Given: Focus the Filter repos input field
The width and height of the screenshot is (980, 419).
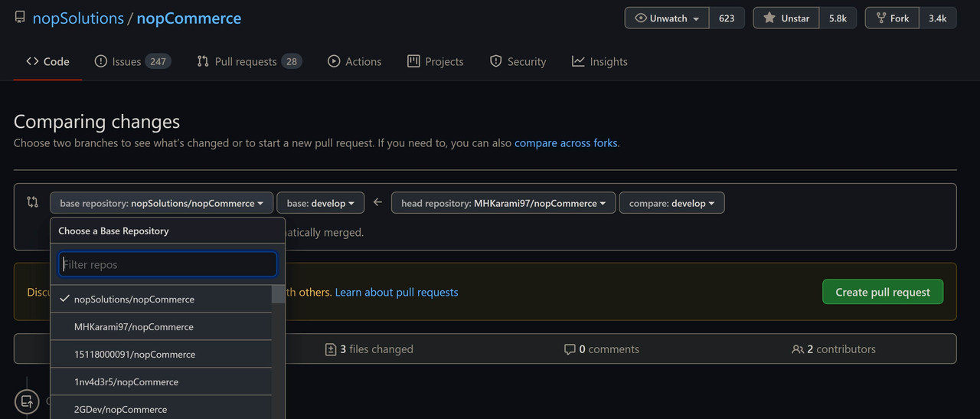Looking at the screenshot, I should (168, 264).
